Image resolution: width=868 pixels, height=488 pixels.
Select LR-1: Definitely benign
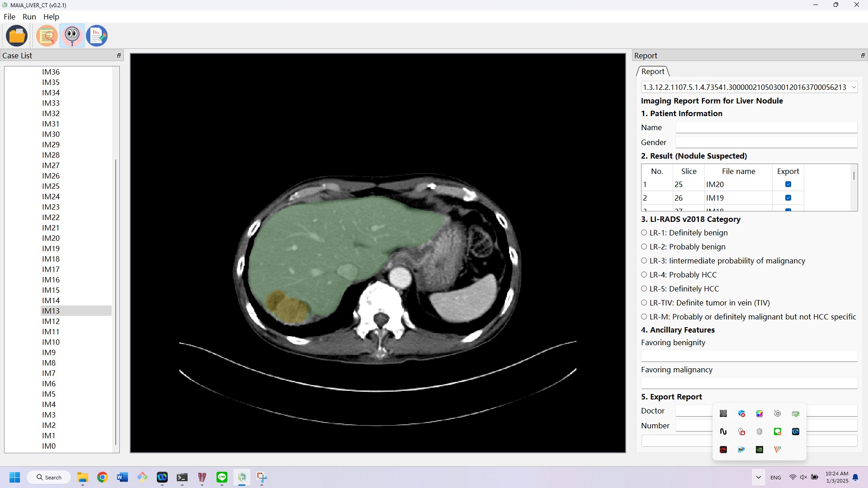(x=684, y=233)
